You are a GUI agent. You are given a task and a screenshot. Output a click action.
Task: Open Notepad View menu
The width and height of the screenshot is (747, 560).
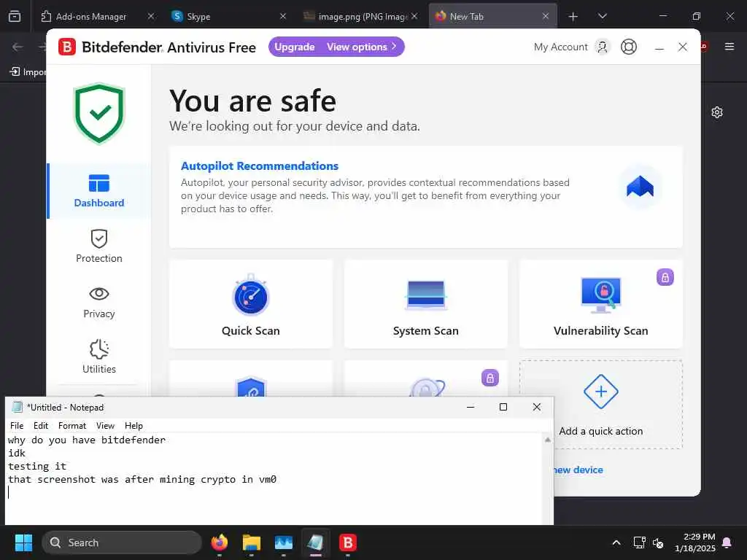[105, 426]
